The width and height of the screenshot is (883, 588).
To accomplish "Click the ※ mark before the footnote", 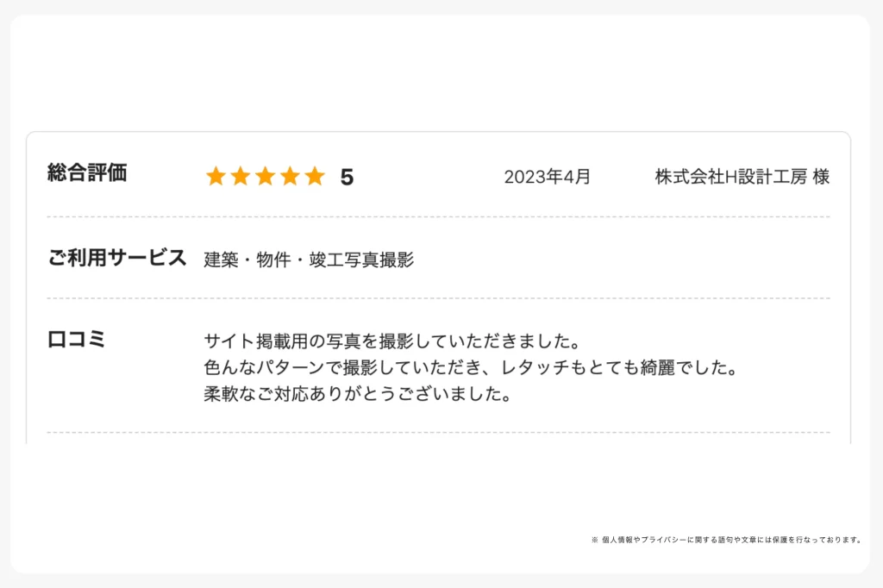I will point(595,540).
